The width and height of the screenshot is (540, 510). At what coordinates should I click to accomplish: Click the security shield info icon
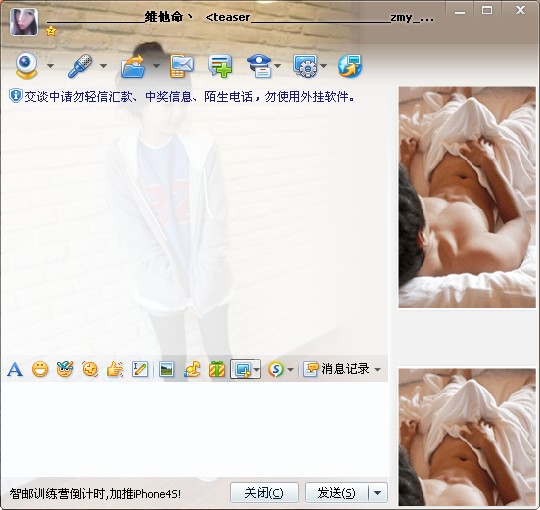pyautogui.click(x=15, y=96)
